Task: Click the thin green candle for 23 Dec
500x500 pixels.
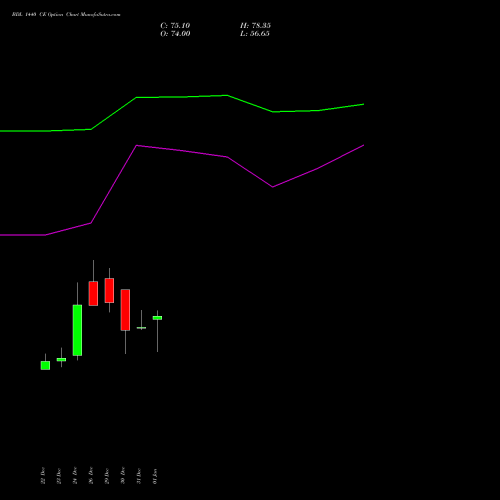Action: 61,359
